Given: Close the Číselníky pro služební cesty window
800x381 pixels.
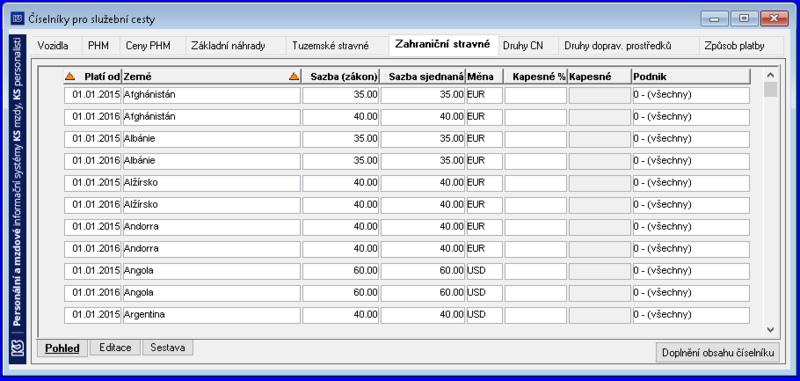Looking at the screenshot, I should [774, 18].
